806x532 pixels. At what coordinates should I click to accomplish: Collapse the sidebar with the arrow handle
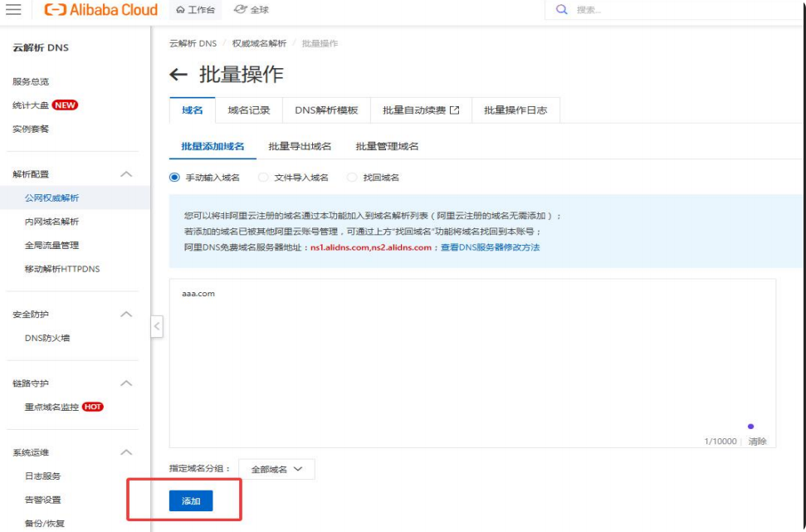pos(157,327)
